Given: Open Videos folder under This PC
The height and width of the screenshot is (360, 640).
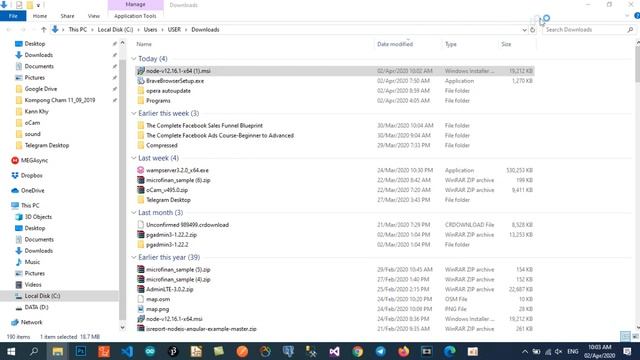Looking at the screenshot, I should coord(28,284).
